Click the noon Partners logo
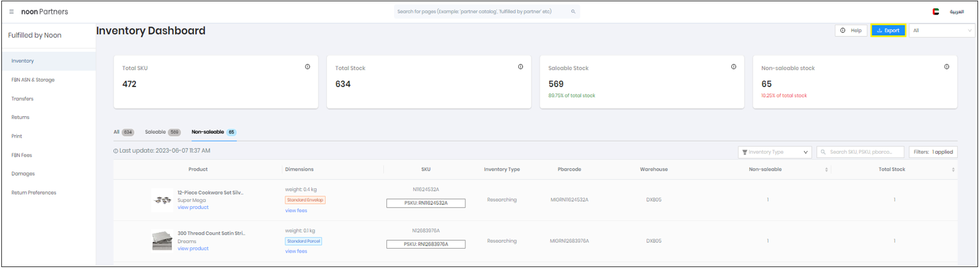 click(x=44, y=12)
